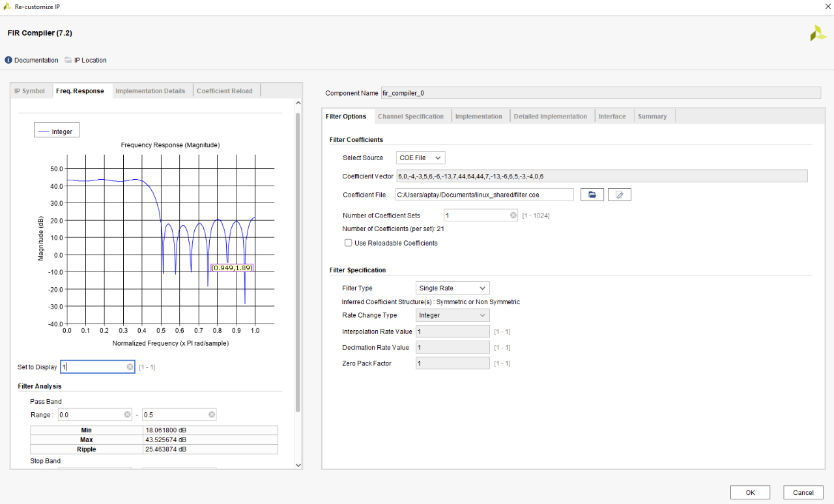Click the Interpolation Rate Value field
This screenshot has width=834, height=504.
pyautogui.click(x=452, y=331)
